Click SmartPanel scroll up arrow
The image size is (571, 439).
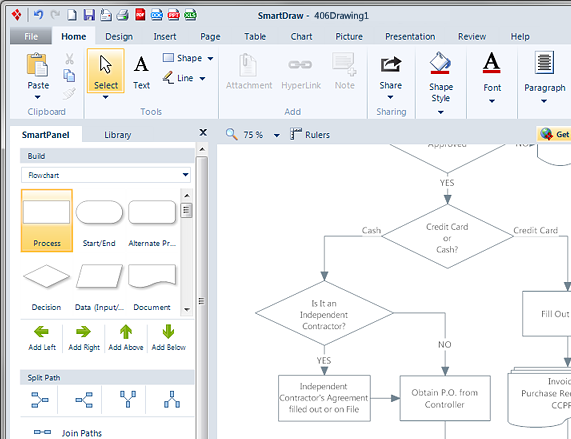[x=202, y=149]
